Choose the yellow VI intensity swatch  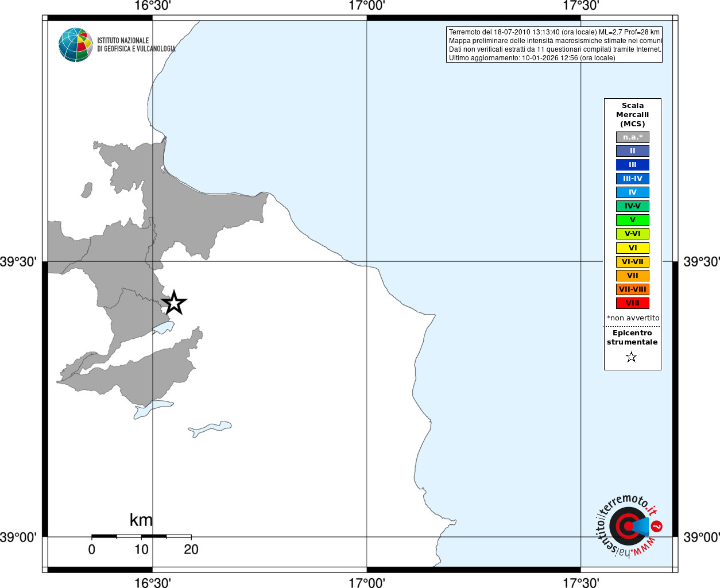[x=632, y=248]
